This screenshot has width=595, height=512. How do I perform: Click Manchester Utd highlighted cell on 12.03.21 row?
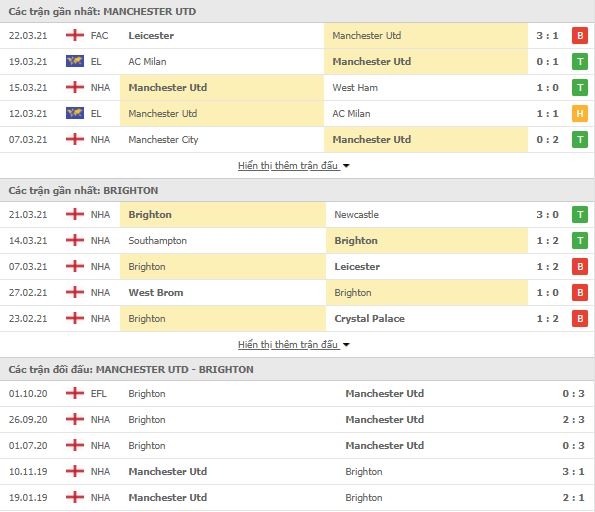click(222, 113)
